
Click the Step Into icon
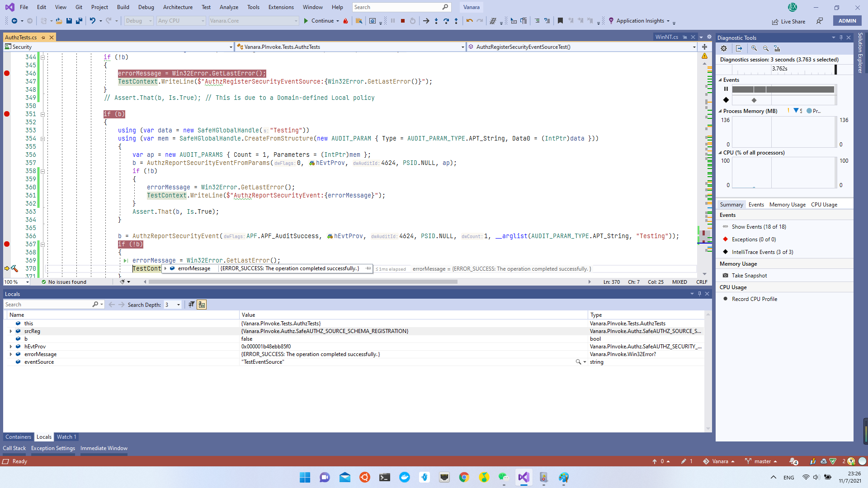[x=436, y=21]
